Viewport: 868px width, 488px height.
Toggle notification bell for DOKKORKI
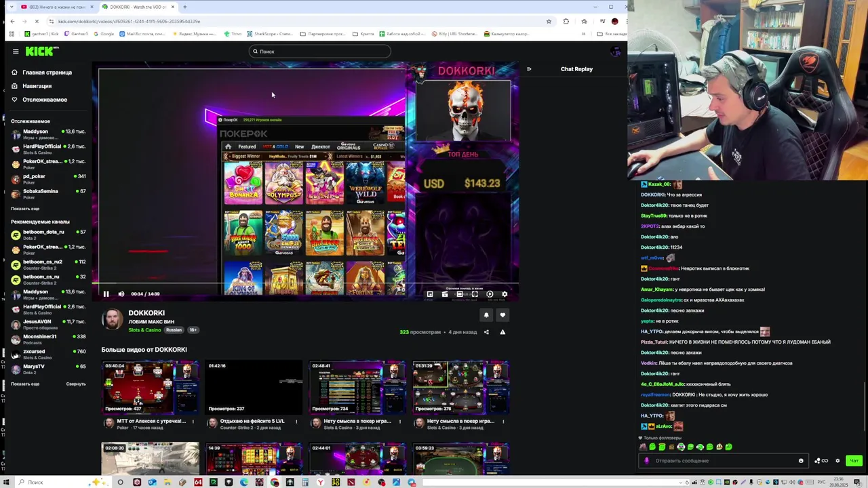point(486,315)
